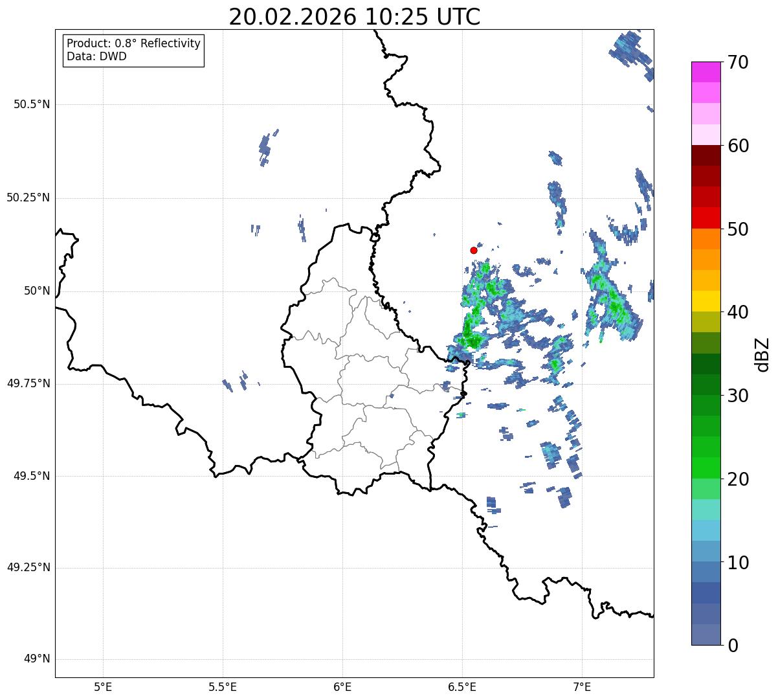
Task: Select the dark red swatch just below 60
Action: [706, 155]
